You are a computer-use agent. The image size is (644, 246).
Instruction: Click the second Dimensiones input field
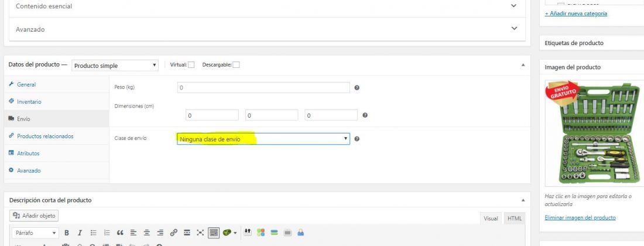pos(272,115)
